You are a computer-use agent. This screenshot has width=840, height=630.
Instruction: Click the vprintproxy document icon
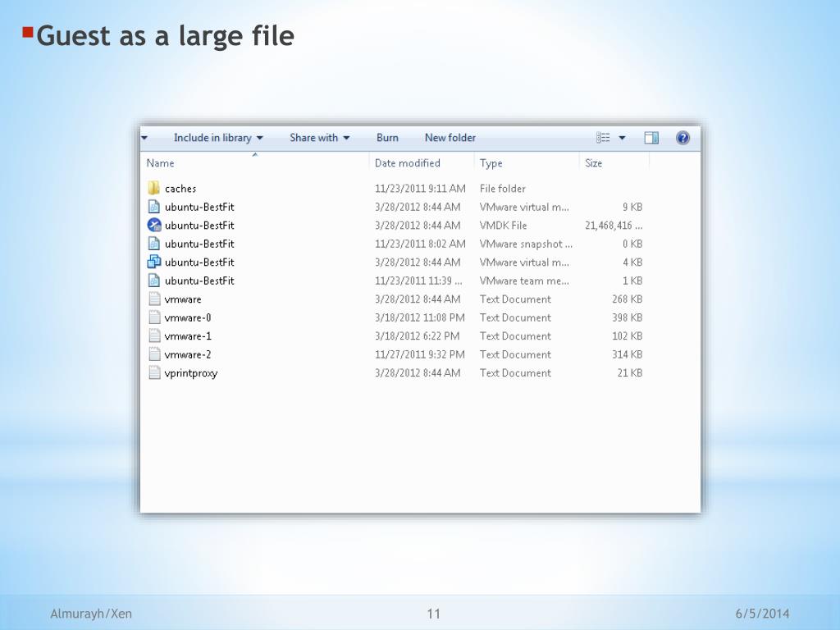154,373
